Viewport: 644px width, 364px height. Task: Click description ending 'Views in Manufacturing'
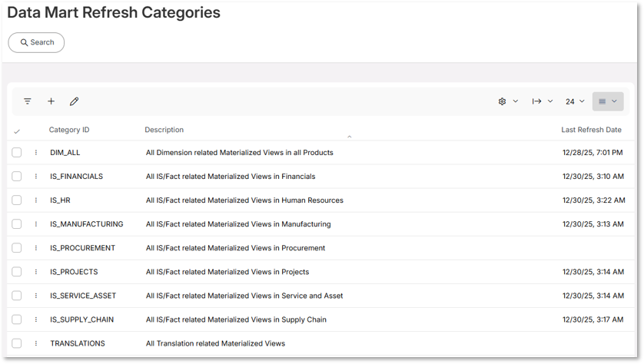(238, 224)
